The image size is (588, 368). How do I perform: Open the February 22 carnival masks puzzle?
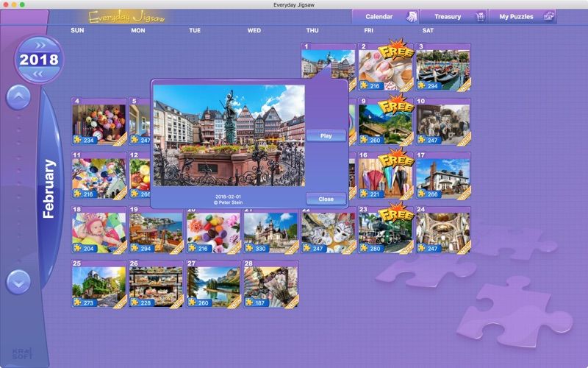tap(328, 230)
